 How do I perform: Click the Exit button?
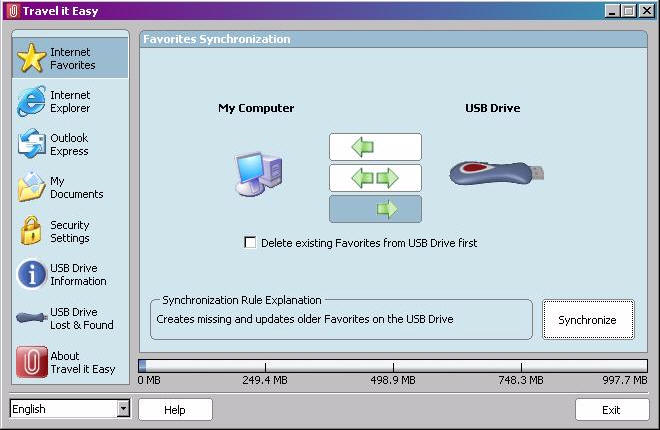tap(611, 410)
